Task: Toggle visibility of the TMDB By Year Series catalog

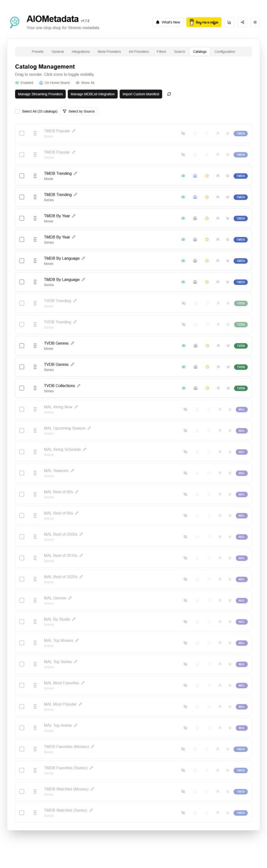Action: [x=183, y=240]
